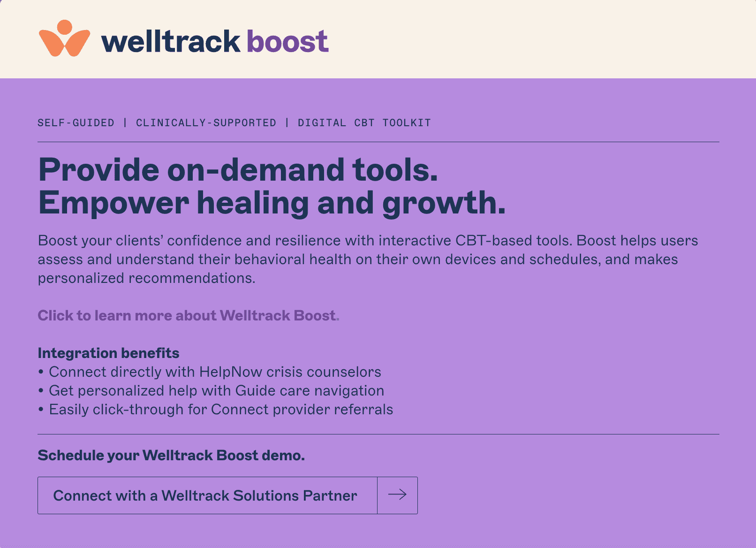The width and height of the screenshot is (756, 548).
Task: Click Connect with a Welltrack Solutions Partner
Action: (205, 495)
